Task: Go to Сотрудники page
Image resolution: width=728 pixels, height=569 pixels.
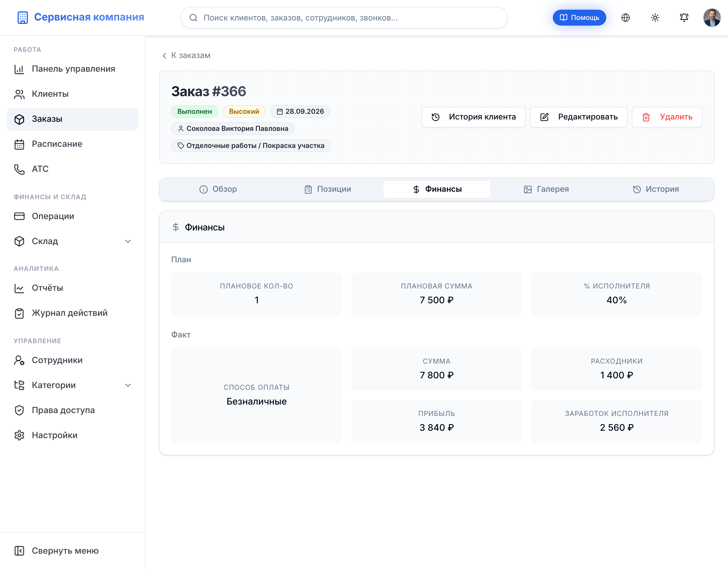Action: click(x=72, y=360)
